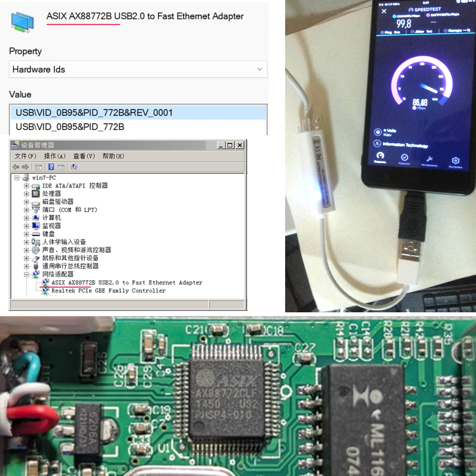Tap the checkmark results icon in Speedtest

[405, 157]
